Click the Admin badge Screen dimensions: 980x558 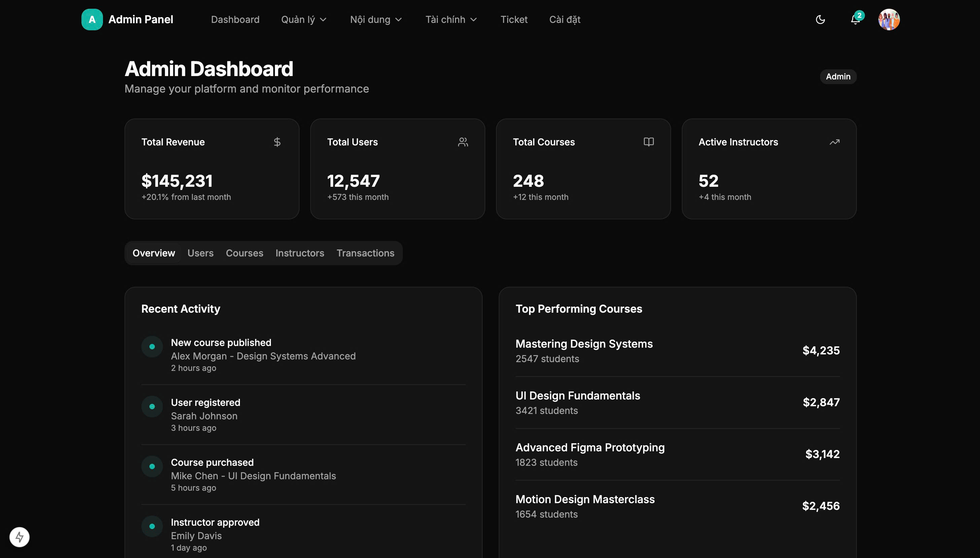(x=838, y=77)
